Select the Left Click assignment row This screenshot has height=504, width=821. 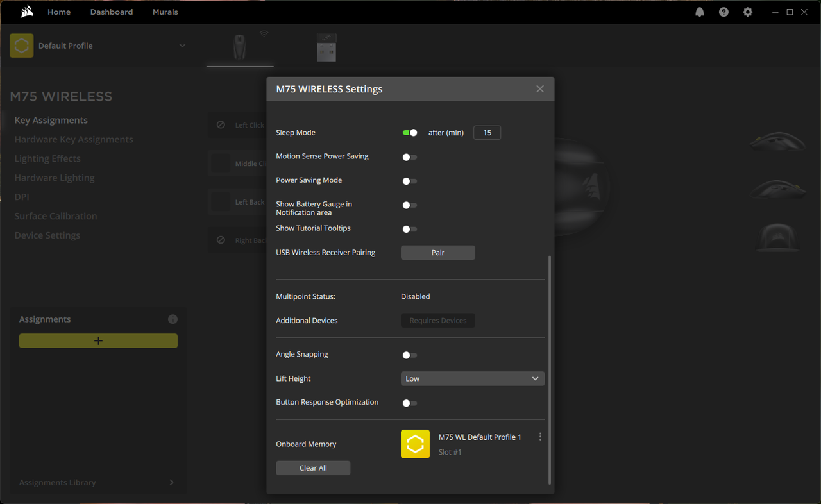click(237, 125)
